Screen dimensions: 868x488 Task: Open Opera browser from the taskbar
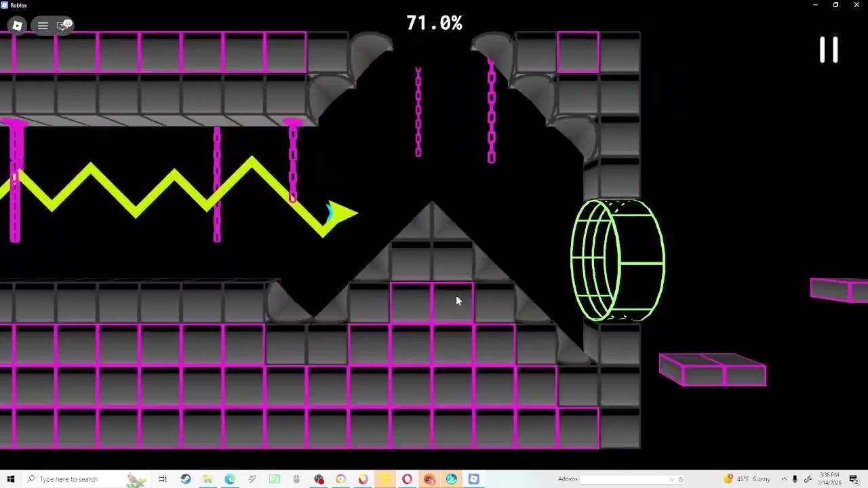point(407,479)
